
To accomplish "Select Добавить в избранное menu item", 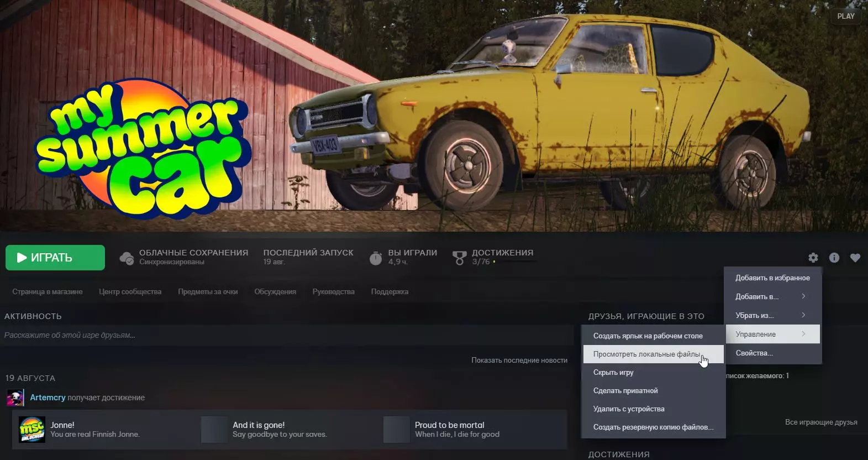I will tap(772, 278).
